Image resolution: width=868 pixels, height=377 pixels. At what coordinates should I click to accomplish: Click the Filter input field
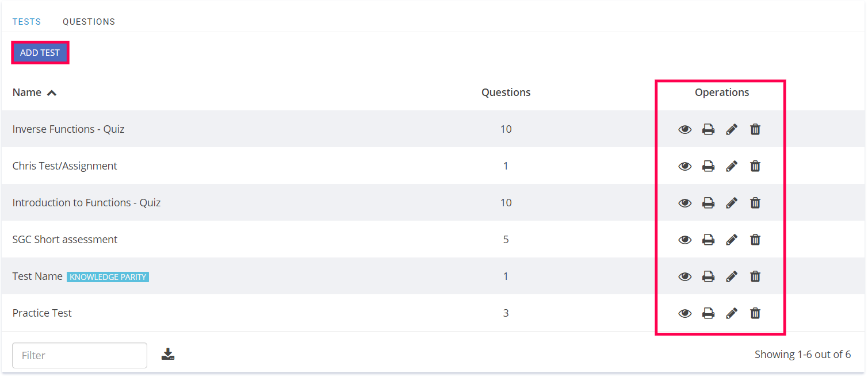click(79, 355)
